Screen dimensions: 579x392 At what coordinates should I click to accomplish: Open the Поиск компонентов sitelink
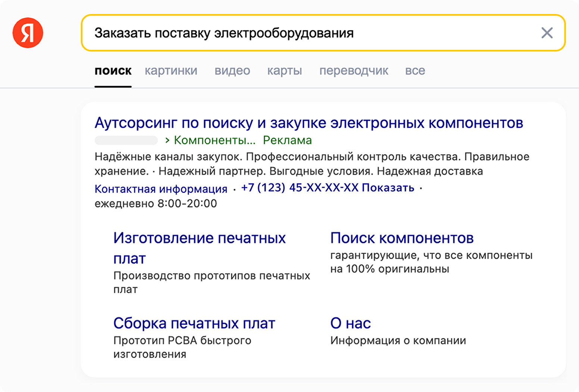tap(402, 238)
